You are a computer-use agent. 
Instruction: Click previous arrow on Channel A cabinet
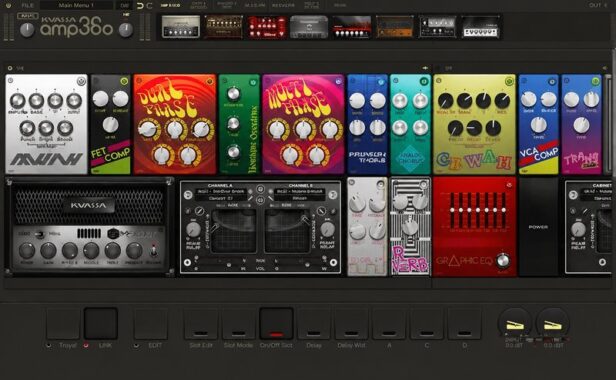click(188, 194)
